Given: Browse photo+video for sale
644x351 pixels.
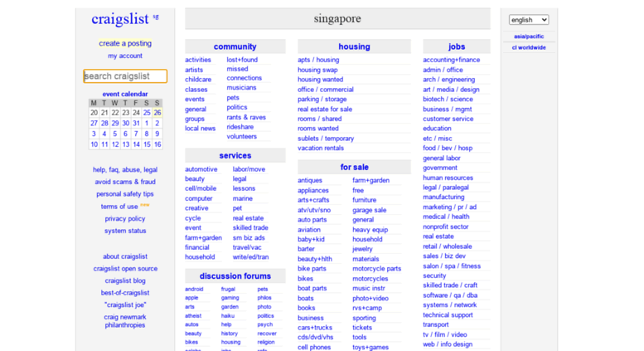Looking at the screenshot, I should tap(370, 299).
